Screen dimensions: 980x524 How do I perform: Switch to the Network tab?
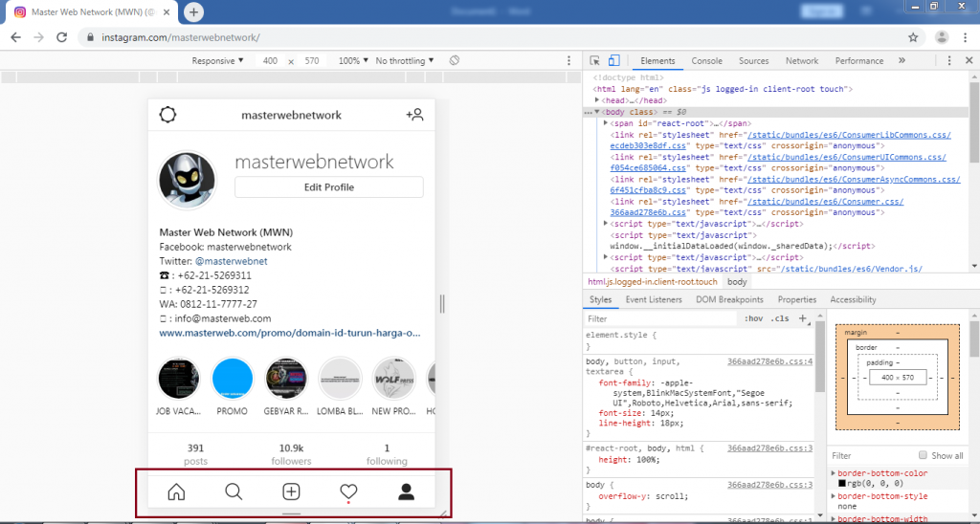click(802, 60)
